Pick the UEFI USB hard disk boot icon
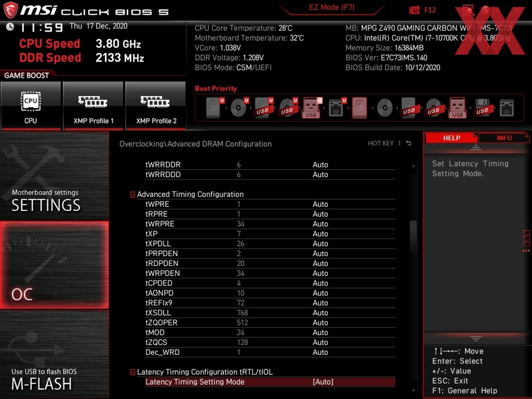Screen dimensions: 532x399 point(264,108)
